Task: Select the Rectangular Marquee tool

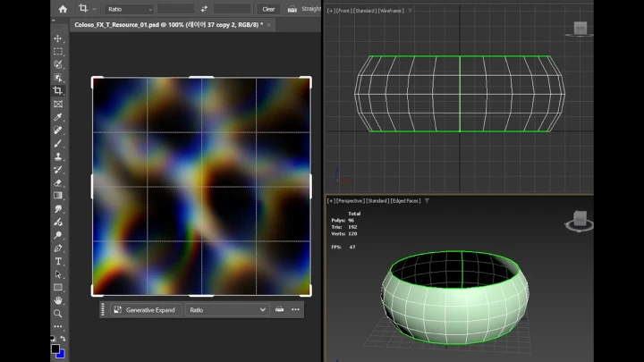Action: tap(58, 52)
